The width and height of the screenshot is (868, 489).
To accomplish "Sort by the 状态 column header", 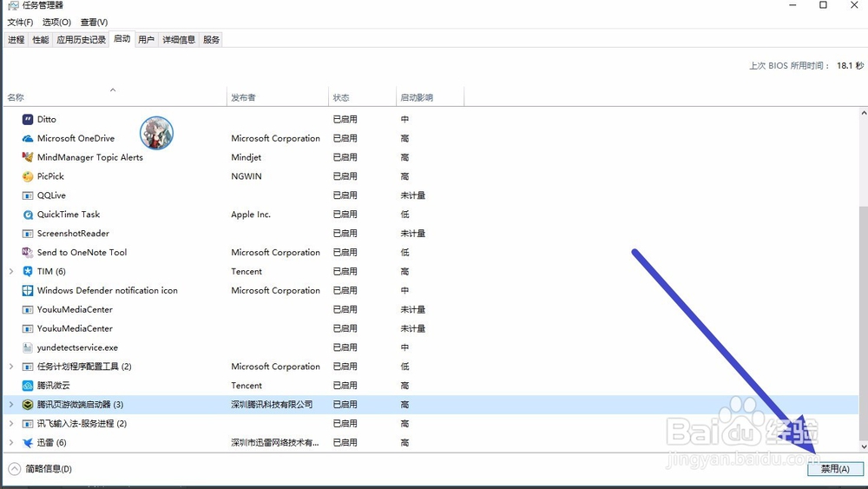I will pos(362,97).
